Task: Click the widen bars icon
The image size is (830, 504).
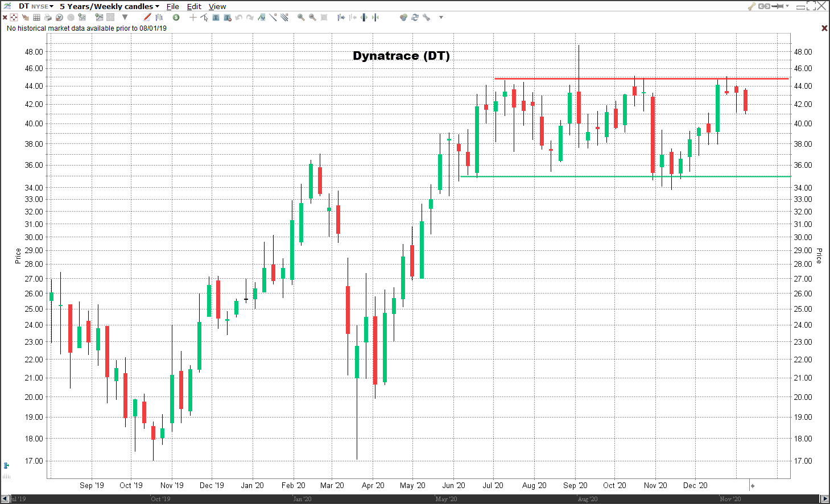Action: pos(364,18)
